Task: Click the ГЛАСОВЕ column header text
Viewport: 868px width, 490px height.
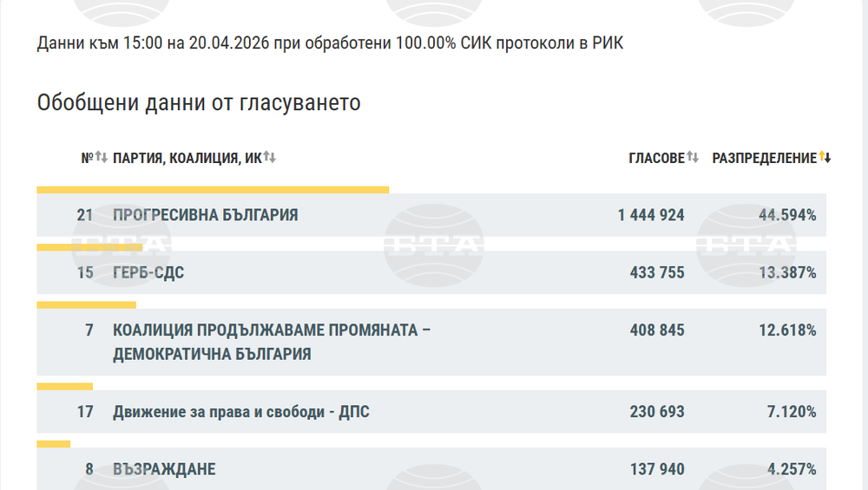Action: pyautogui.click(x=656, y=158)
